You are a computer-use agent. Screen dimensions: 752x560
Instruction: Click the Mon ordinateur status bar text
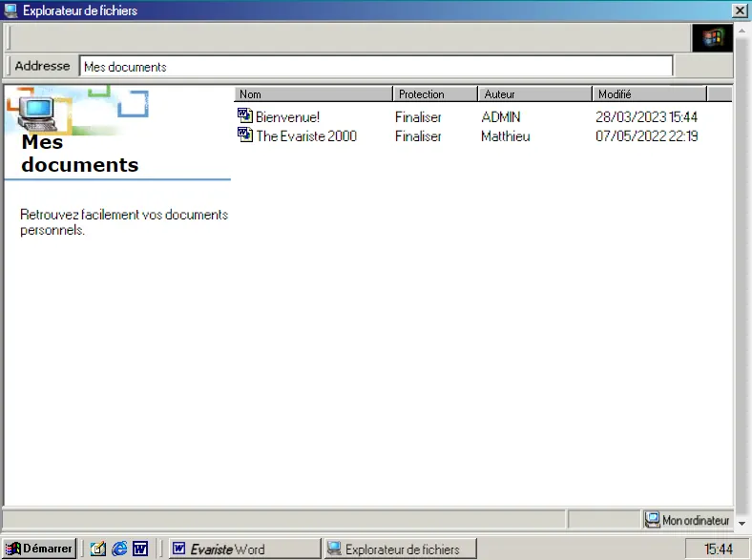click(x=696, y=520)
